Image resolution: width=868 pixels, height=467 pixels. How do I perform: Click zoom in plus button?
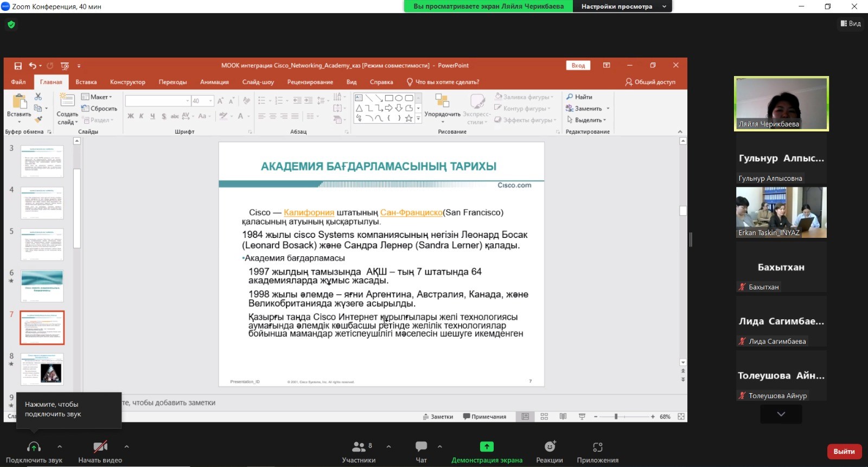[653, 416]
